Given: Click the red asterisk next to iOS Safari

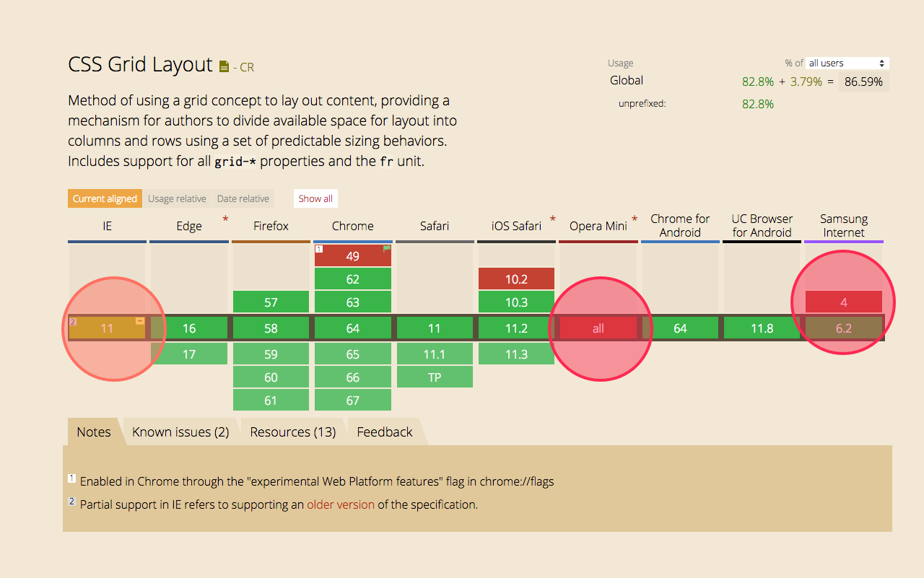Looking at the screenshot, I should 553,219.
